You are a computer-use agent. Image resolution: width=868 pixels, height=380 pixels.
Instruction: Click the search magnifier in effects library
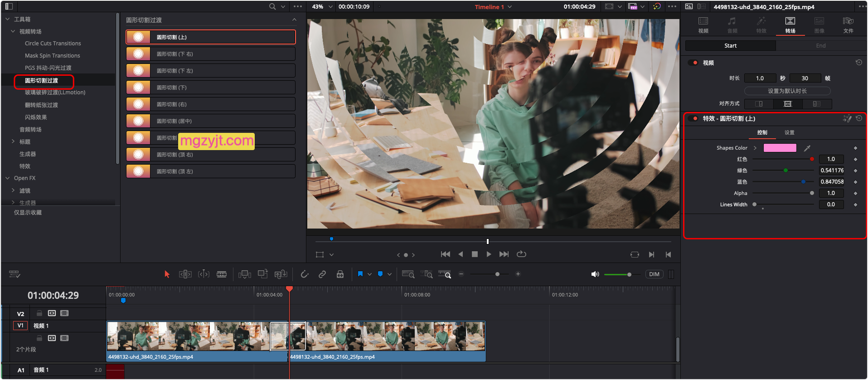[x=272, y=6]
